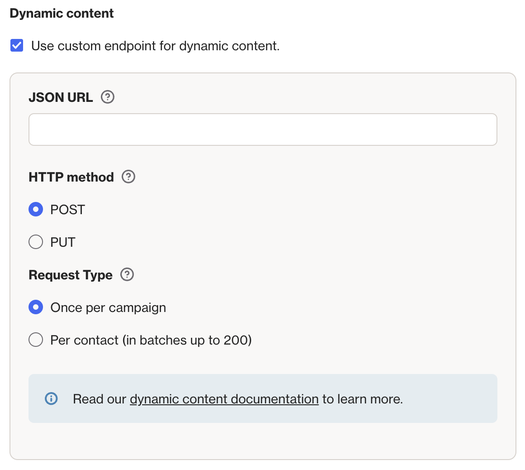Select the PUT radio button
This screenshot has width=525, height=470.
point(36,242)
